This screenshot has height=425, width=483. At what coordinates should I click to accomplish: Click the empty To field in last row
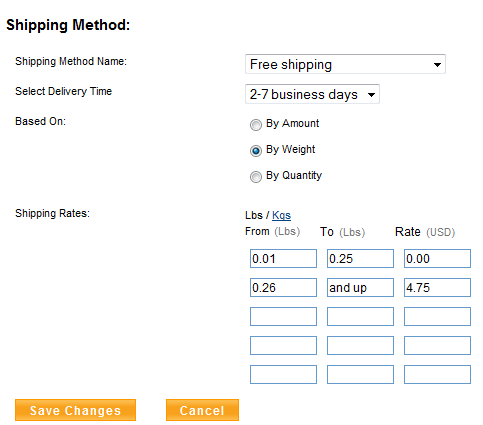click(x=360, y=374)
